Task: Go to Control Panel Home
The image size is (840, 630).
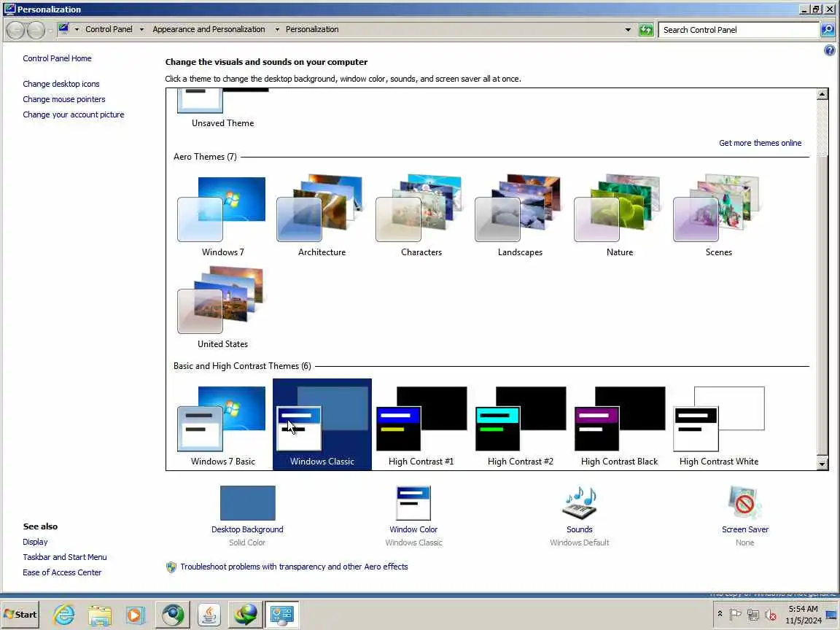Action: 57,58
